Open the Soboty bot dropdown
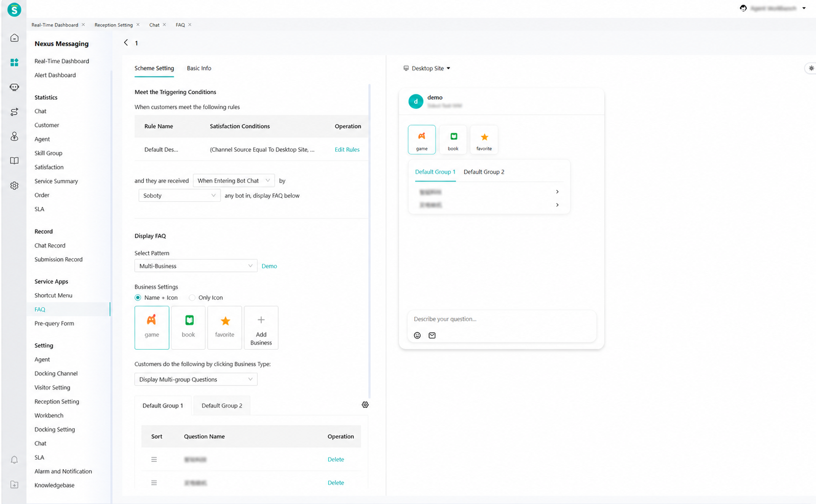This screenshot has width=816, height=504. tap(179, 195)
